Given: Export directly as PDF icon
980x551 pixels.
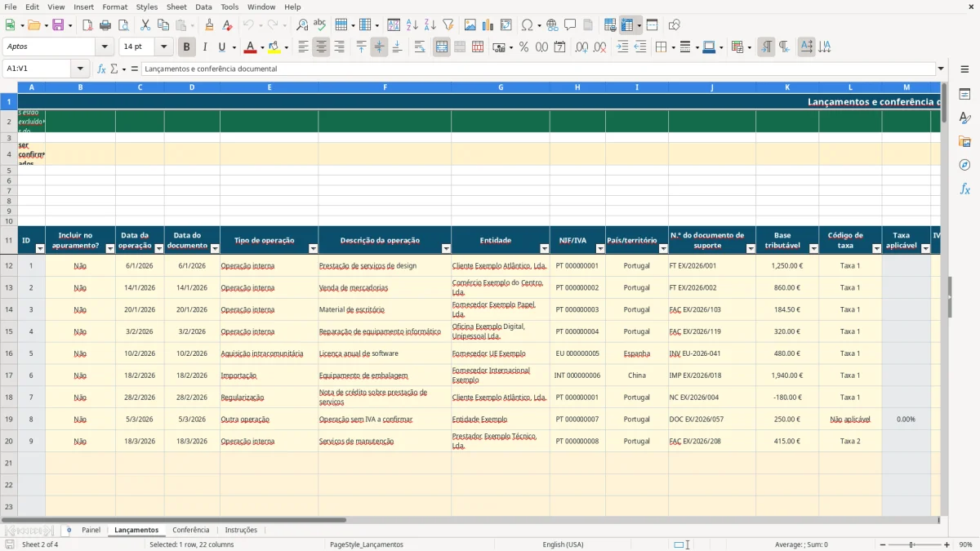Looking at the screenshot, I should tap(87, 25).
